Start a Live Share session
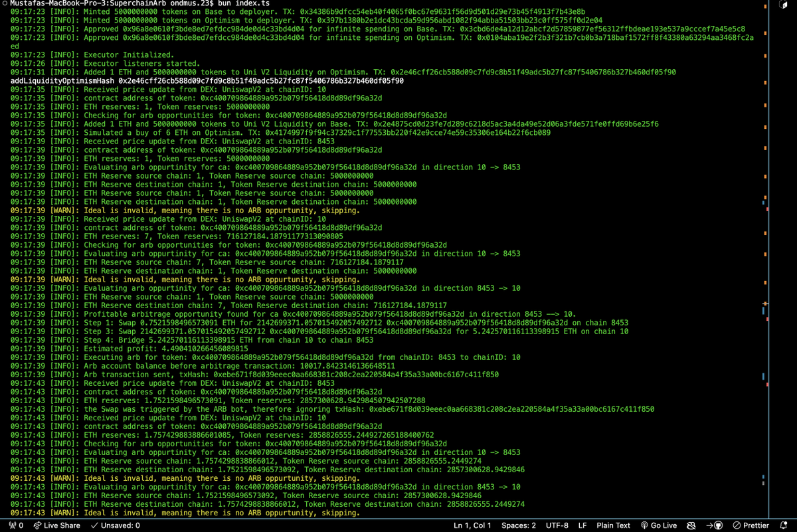This screenshot has width=797, height=532. pos(56,525)
